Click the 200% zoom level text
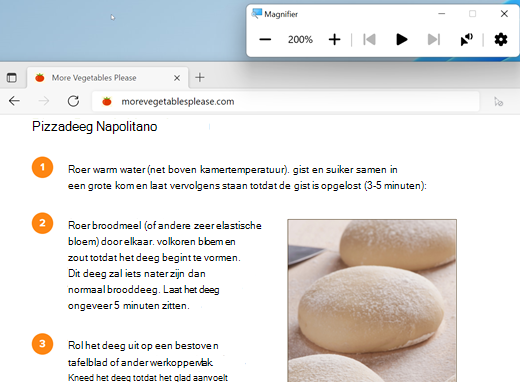This screenshot has width=520, height=382. pyautogui.click(x=300, y=40)
